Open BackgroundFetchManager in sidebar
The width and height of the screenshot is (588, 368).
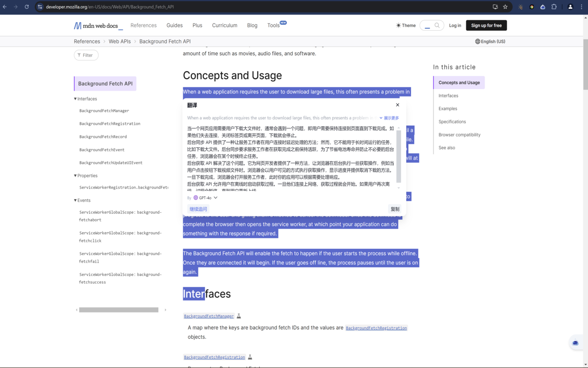point(104,111)
